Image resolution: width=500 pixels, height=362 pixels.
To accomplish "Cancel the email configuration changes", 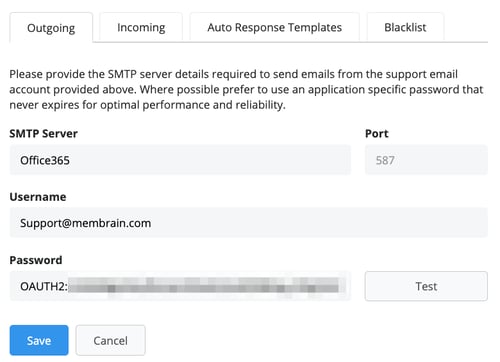I will [x=110, y=340].
